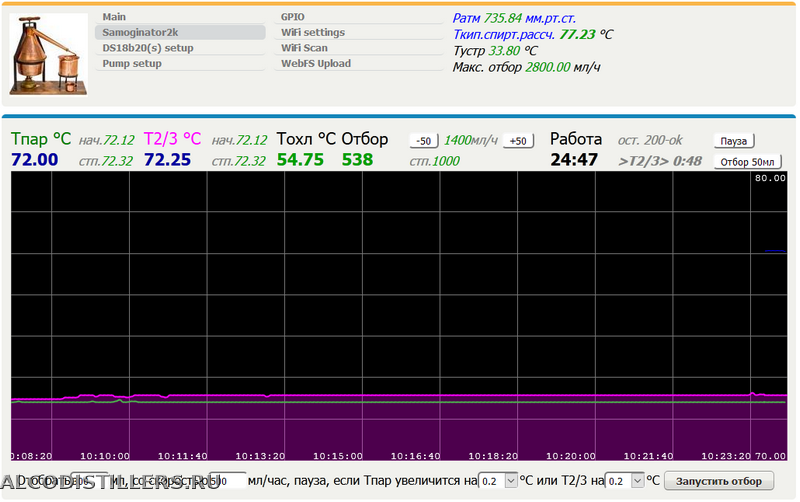
Task: Click the Макс. отбор 2800.00 мл/ч text
Action: (526, 67)
